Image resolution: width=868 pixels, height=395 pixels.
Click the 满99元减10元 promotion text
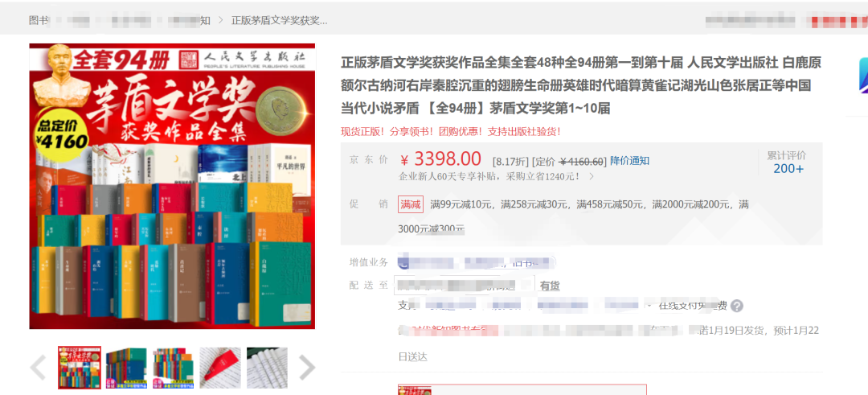[x=461, y=204]
